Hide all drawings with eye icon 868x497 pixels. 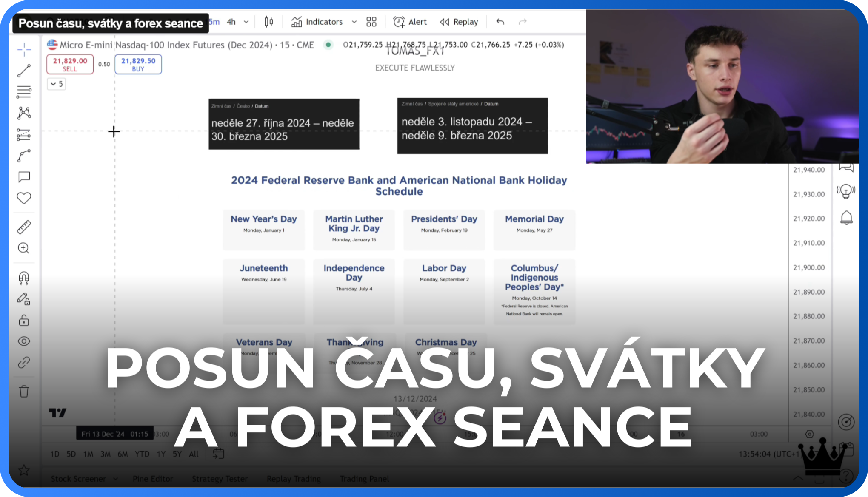tap(24, 341)
